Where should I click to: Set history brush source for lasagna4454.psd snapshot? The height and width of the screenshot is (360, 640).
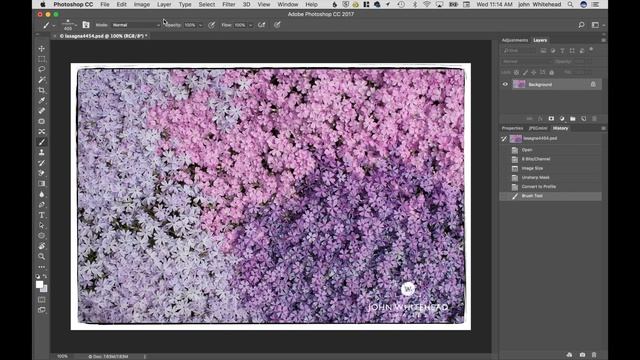coord(504,139)
